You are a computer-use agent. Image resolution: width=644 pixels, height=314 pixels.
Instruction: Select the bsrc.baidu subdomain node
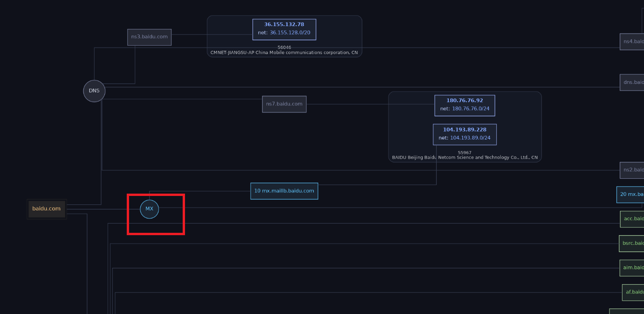[632, 243]
